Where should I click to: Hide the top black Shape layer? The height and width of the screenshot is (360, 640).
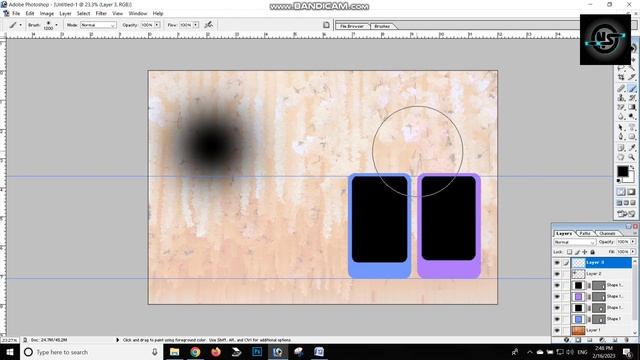(557, 285)
